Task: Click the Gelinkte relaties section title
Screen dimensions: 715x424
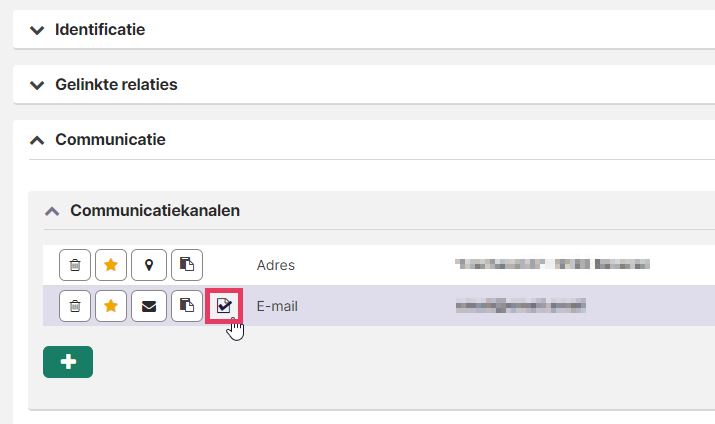Action: pyautogui.click(x=116, y=85)
